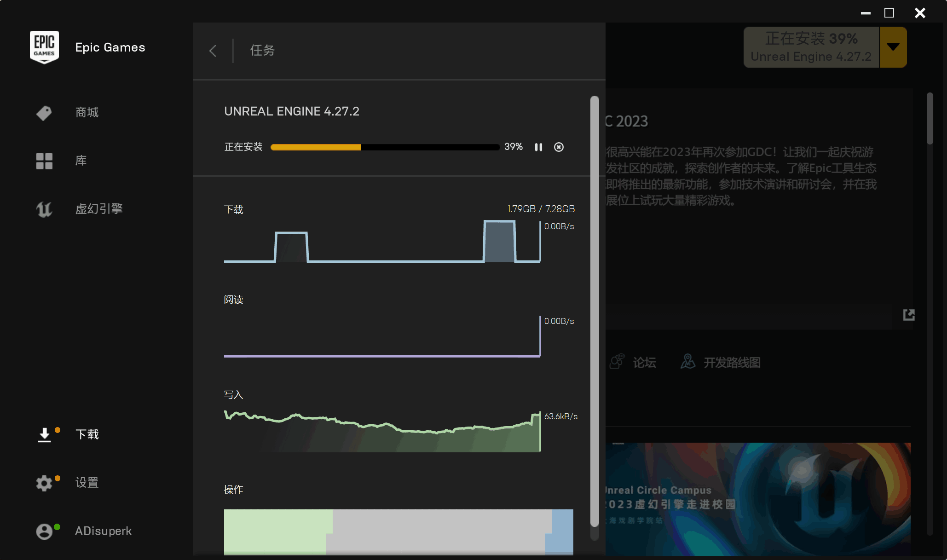Expand the yellow install dropdown arrow
947x560 pixels.
pyautogui.click(x=893, y=47)
